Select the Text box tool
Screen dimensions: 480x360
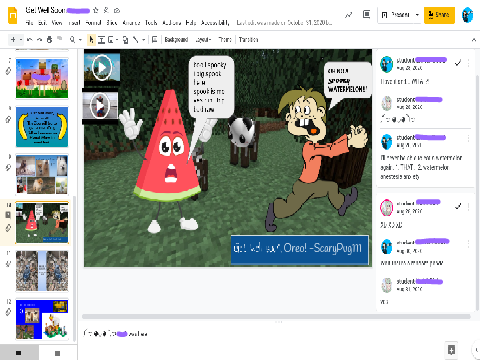pyautogui.click(x=101, y=40)
